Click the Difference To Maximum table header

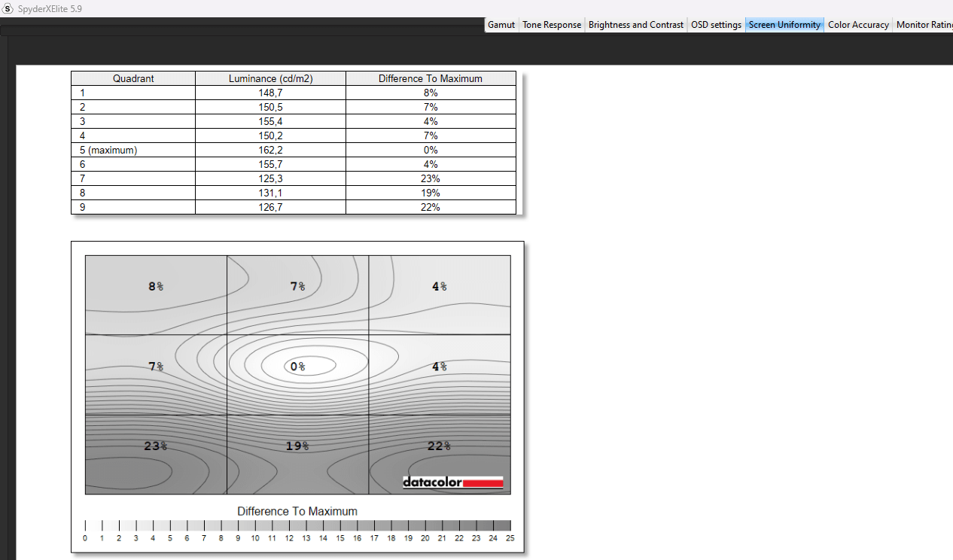[x=431, y=78]
